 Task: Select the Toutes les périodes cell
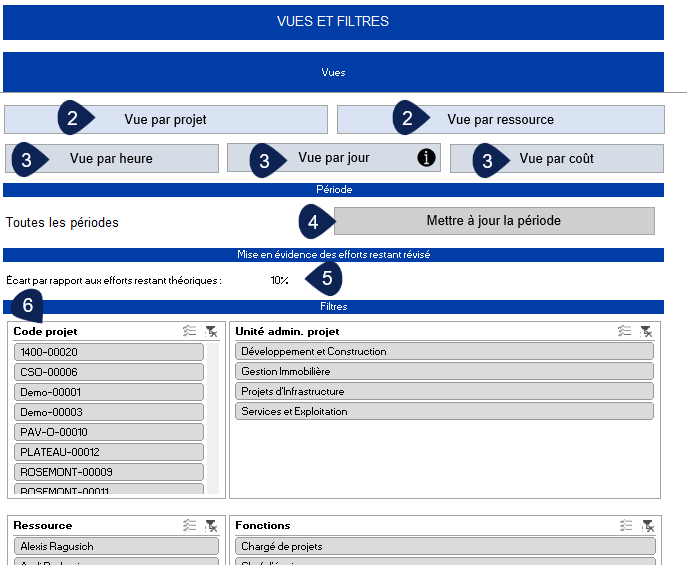pyautogui.click(x=62, y=222)
